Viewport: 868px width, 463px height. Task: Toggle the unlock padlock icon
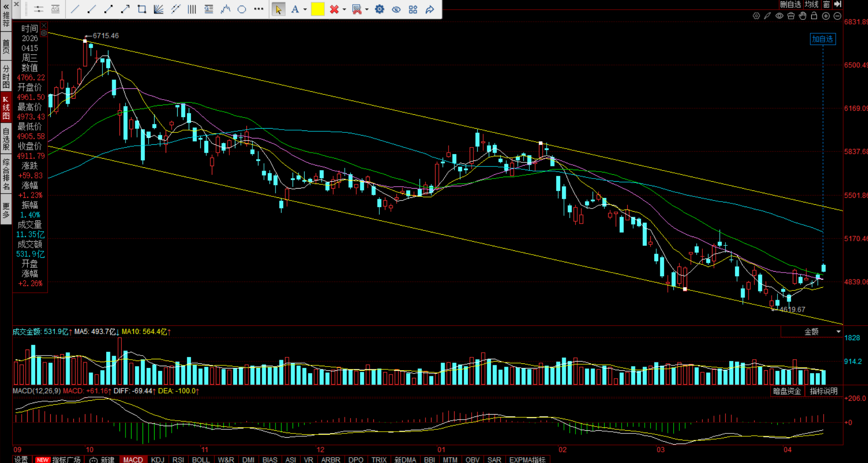click(x=814, y=16)
